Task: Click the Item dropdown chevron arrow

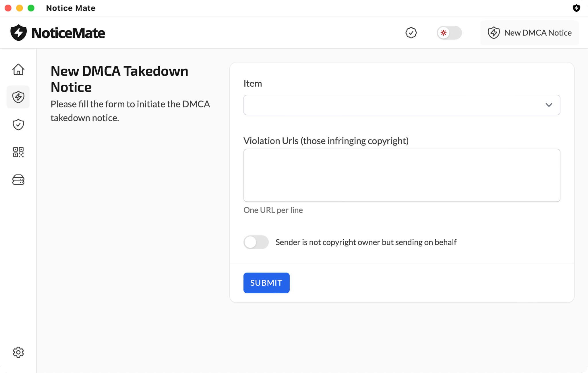Action: point(549,105)
